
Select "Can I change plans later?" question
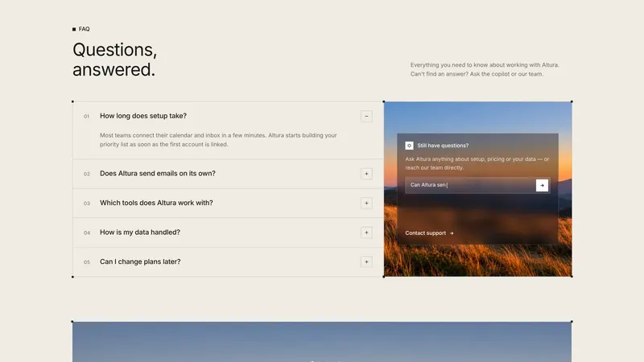pos(140,262)
